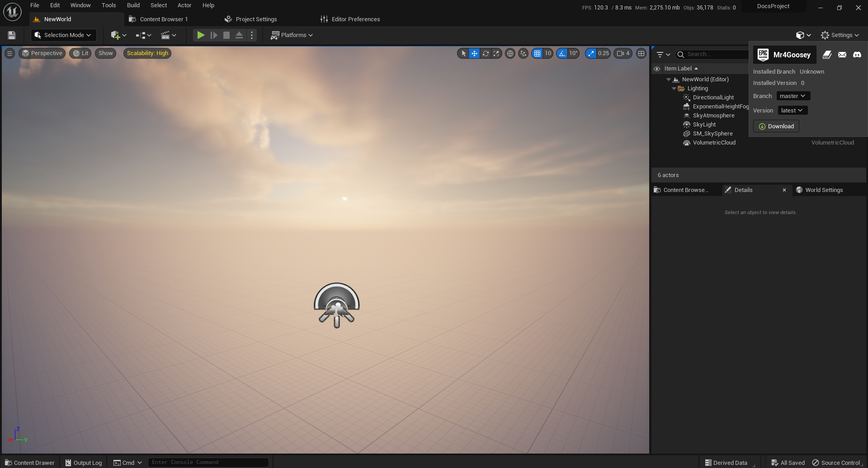Click the Scalability: High button

click(147, 53)
